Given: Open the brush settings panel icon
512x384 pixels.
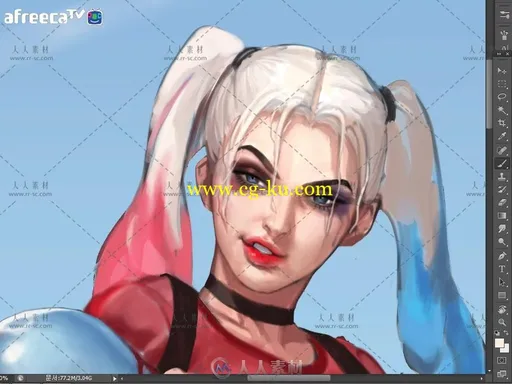Looking at the screenshot, I should click(504, 14).
